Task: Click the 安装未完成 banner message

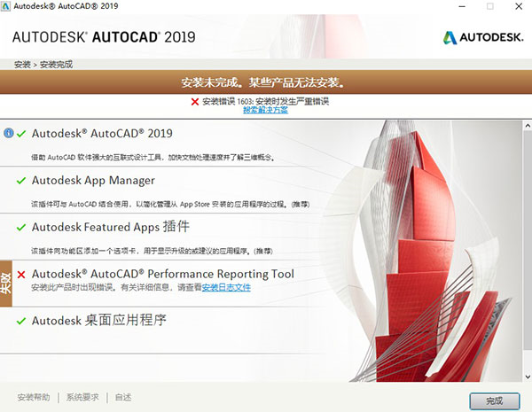Action: click(x=263, y=82)
